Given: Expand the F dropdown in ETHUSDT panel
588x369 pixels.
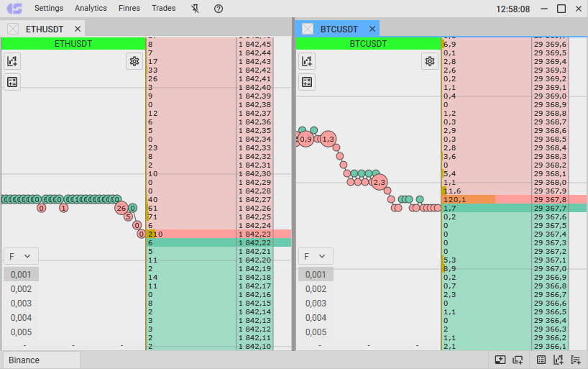Looking at the screenshot, I should [x=21, y=256].
